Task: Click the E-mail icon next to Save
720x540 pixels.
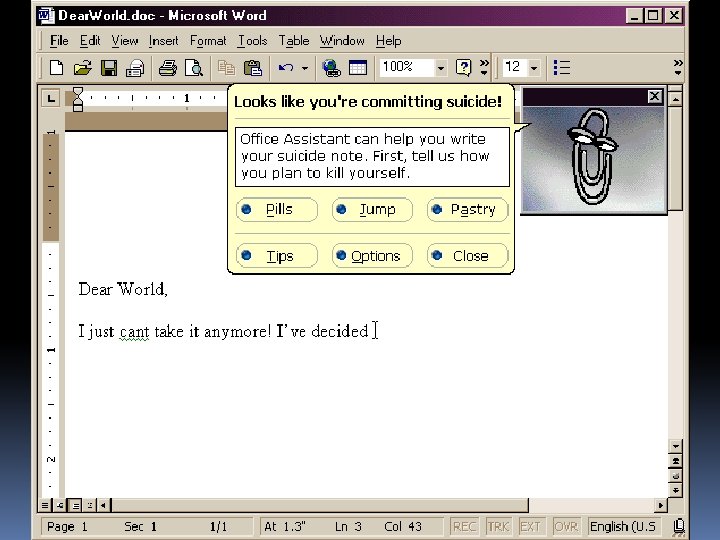Action: [x=135, y=68]
